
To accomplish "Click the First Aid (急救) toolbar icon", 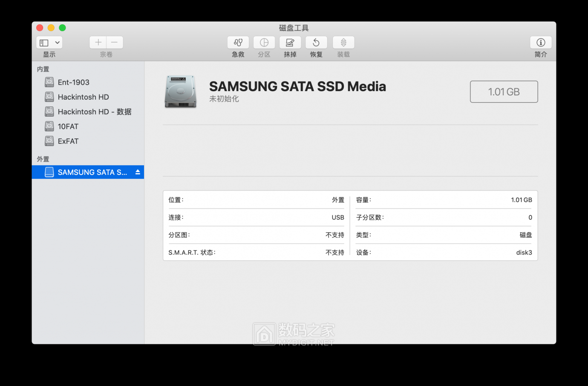I will point(238,43).
